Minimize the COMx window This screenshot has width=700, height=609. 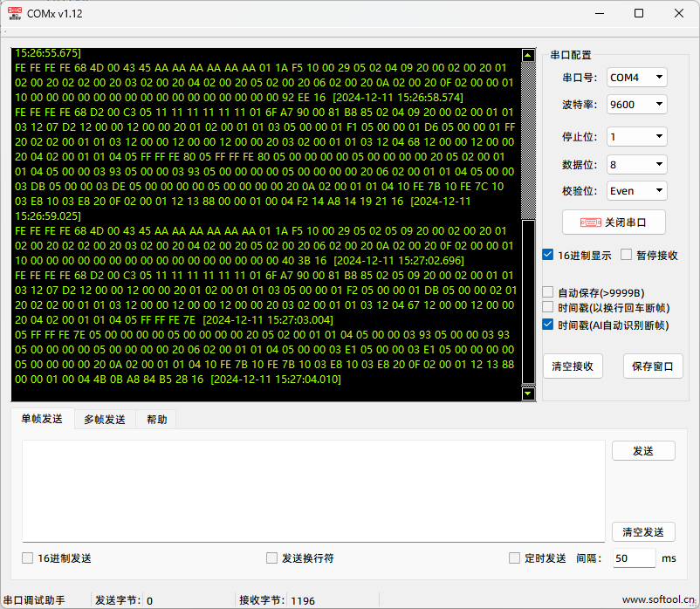click(x=600, y=13)
